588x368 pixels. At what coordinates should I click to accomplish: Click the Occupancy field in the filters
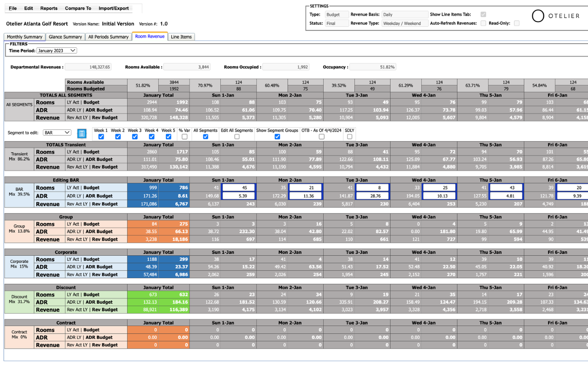tap(373, 67)
